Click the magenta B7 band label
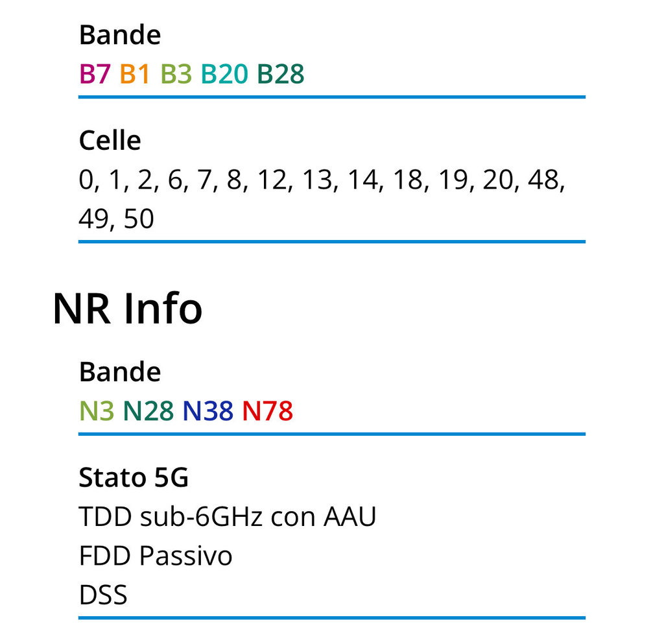 [95, 75]
